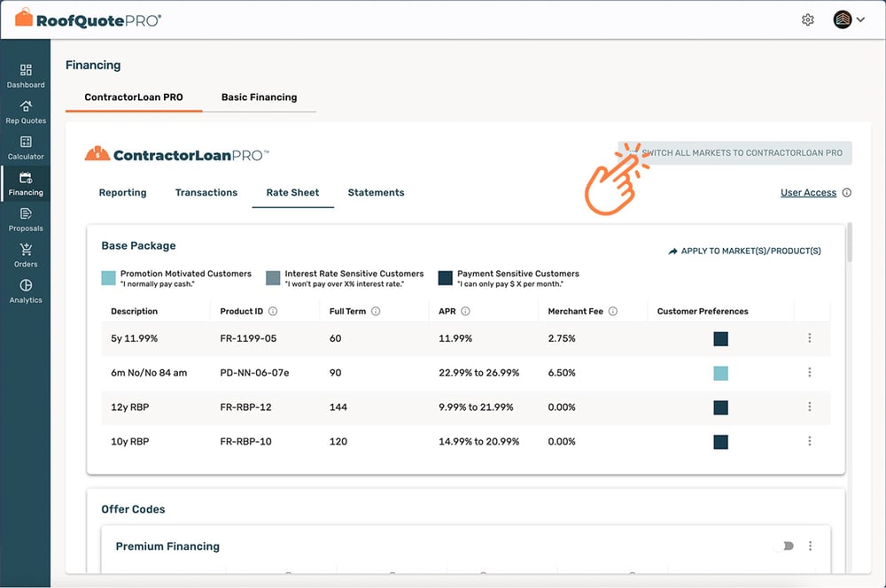Click the Promotion Motivated Customers legend swatch
The width and height of the screenshot is (886, 588).
[108, 278]
